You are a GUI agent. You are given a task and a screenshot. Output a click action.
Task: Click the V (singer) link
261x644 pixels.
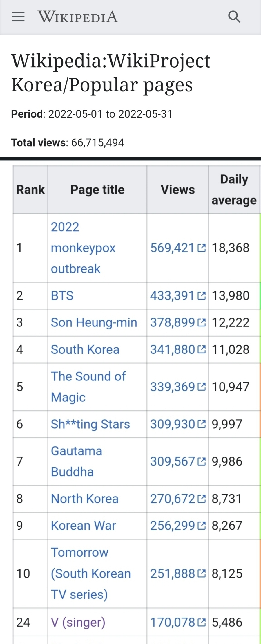(x=78, y=622)
